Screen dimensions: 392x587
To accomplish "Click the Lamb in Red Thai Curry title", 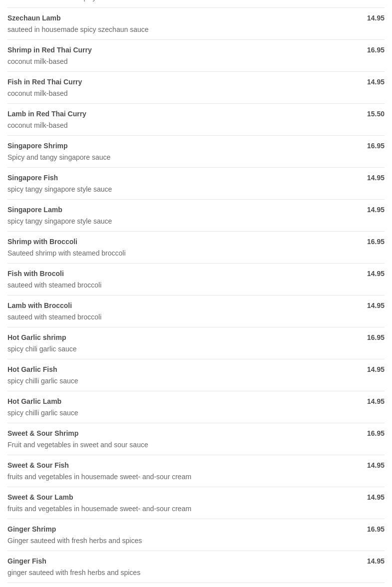I will [47, 114].
